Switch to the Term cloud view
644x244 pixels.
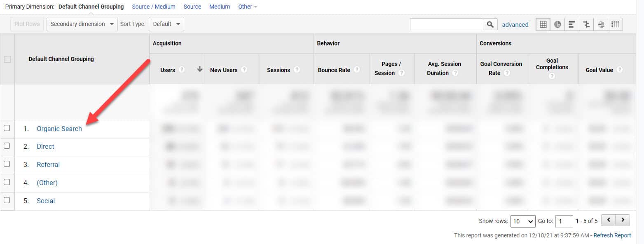601,24
